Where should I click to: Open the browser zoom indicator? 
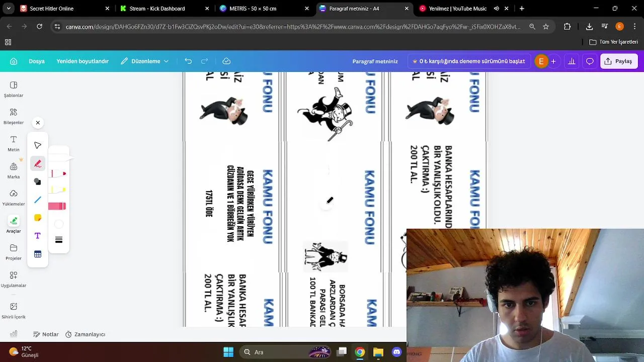tap(532, 27)
